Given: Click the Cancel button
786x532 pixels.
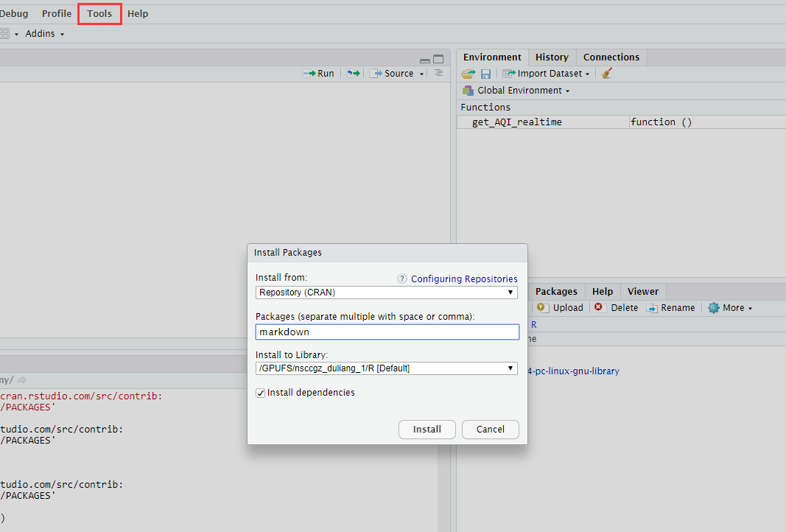Looking at the screenshot, I should [x=491, y=430].
